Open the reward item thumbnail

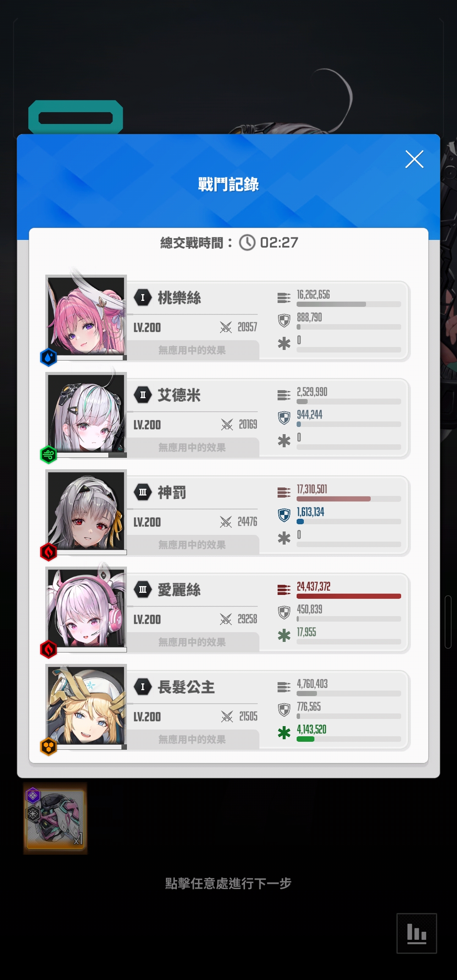[x=55, y=818]
